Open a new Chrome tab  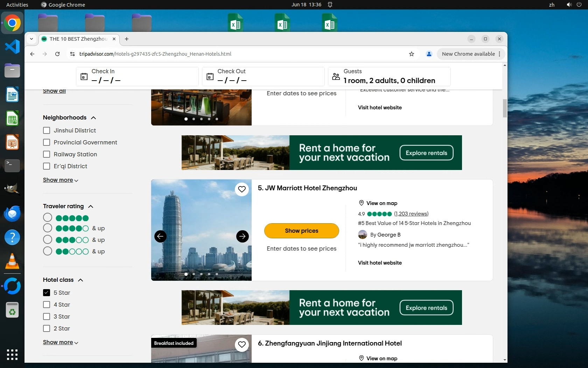click(127, 39)
